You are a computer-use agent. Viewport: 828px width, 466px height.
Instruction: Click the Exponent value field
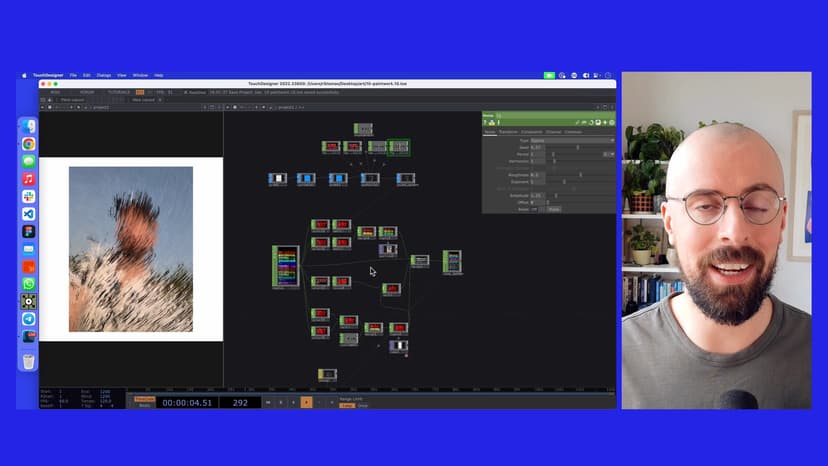pyautogui.click(x=538, y=182)
